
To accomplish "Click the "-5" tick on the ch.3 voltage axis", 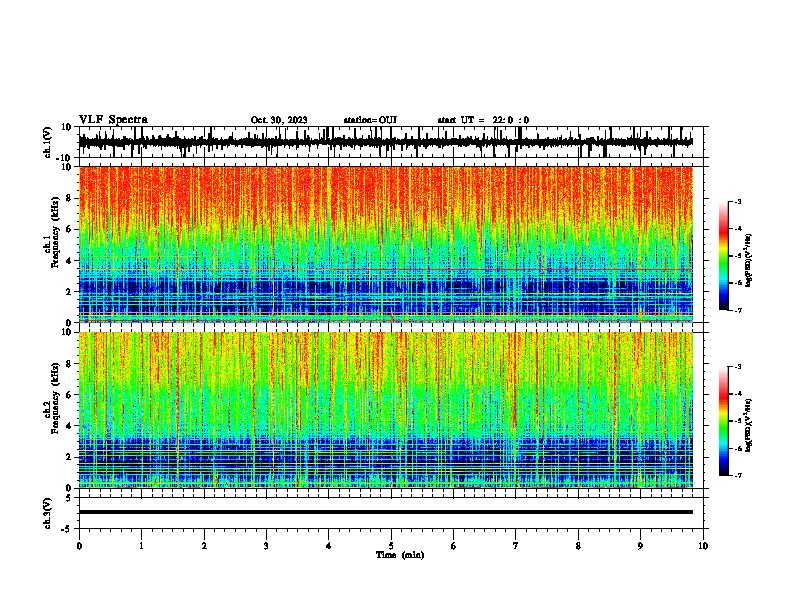I will [68, 529].
